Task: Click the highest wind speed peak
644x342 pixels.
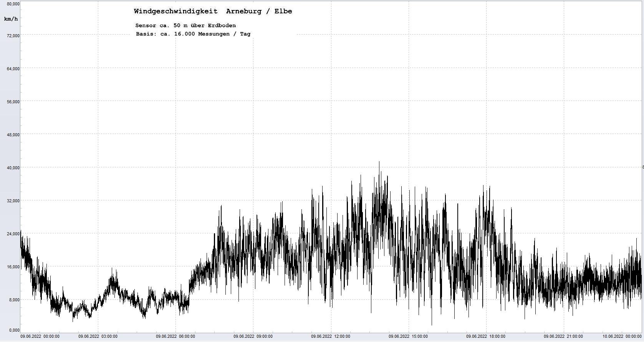Action: [x=379, y=162]
